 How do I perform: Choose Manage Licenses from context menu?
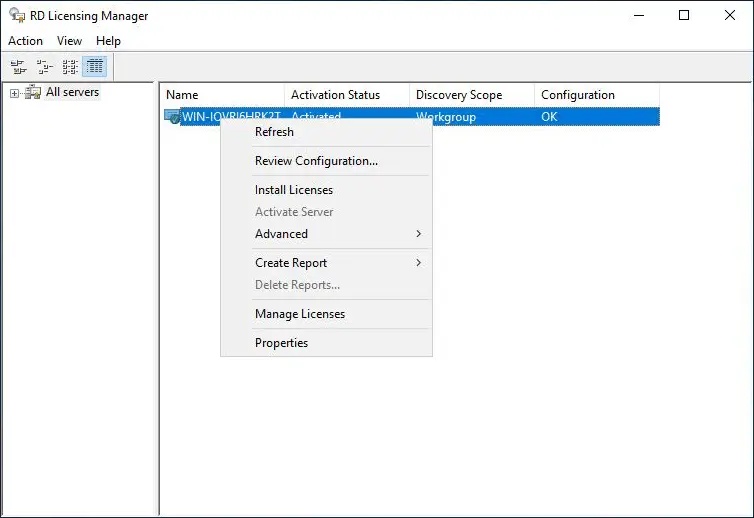[326, 314]
